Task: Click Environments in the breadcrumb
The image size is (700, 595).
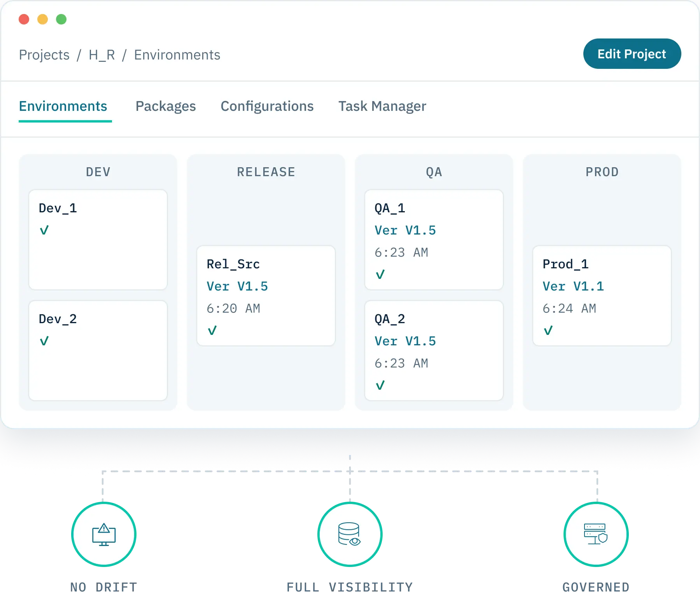Action: click(x=177, y=55)
